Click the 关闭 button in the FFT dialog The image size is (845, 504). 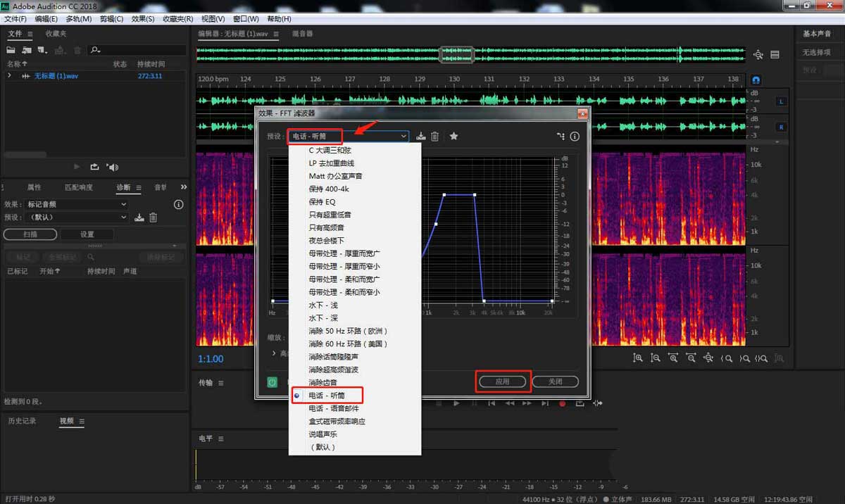point(556,382)
